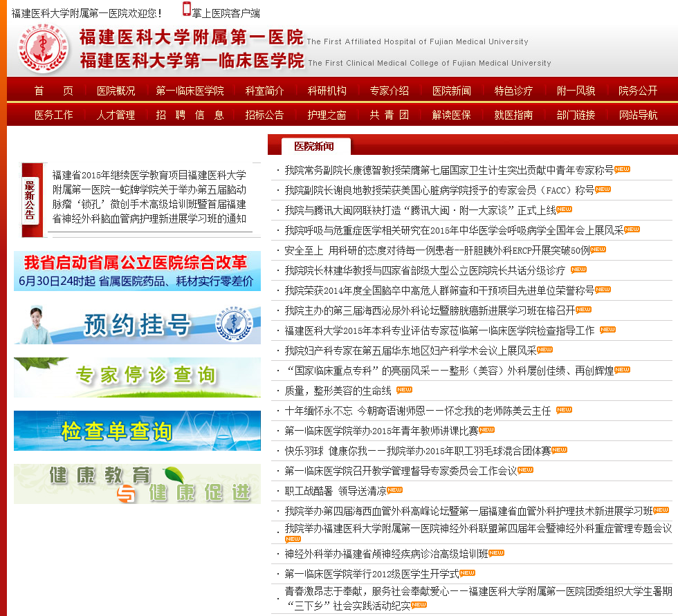The height and width of the screenshot is (616, 678).
Task: Open the 教学管理督导专家委员会 meeting news
Action: point(401,471)
